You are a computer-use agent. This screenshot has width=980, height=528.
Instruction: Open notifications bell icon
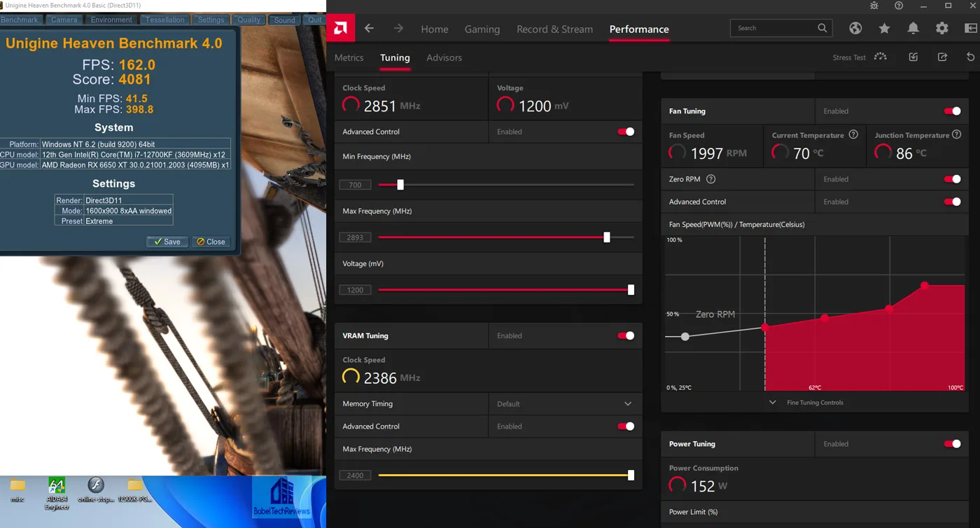click(913, 28)
